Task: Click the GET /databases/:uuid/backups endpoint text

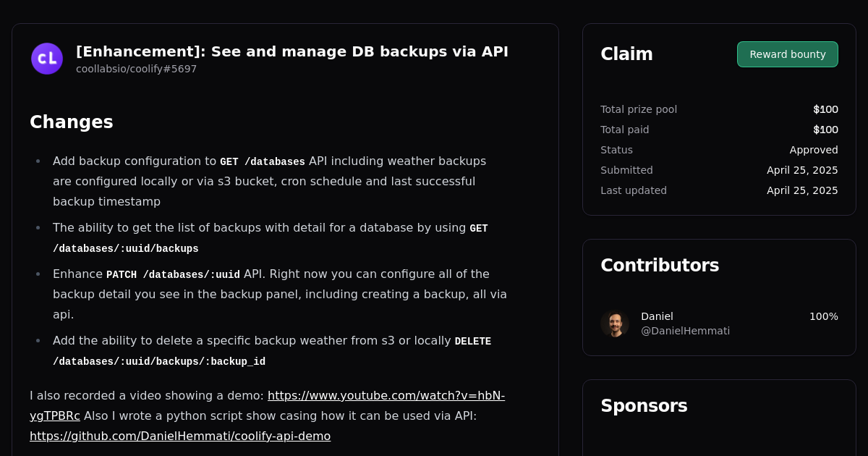Action: 125,248
